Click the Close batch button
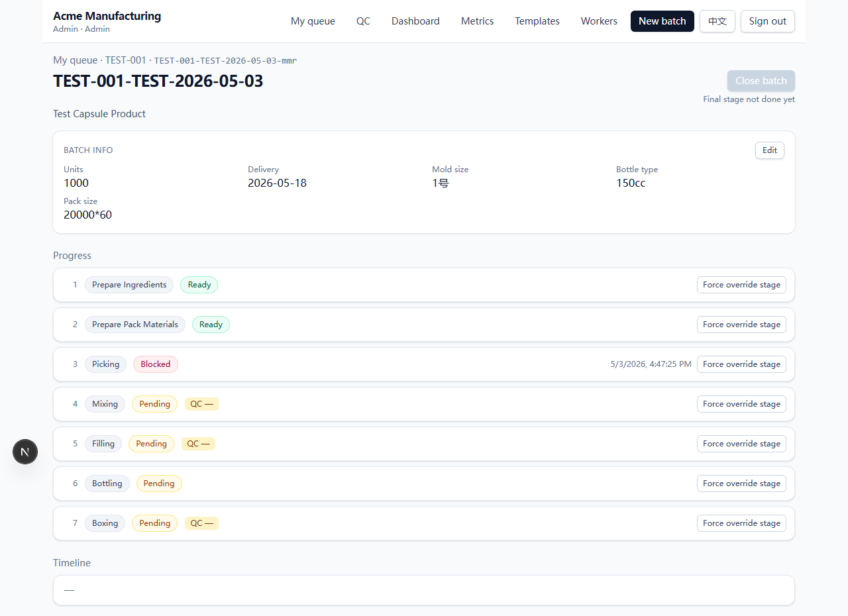 click(761, 81)
